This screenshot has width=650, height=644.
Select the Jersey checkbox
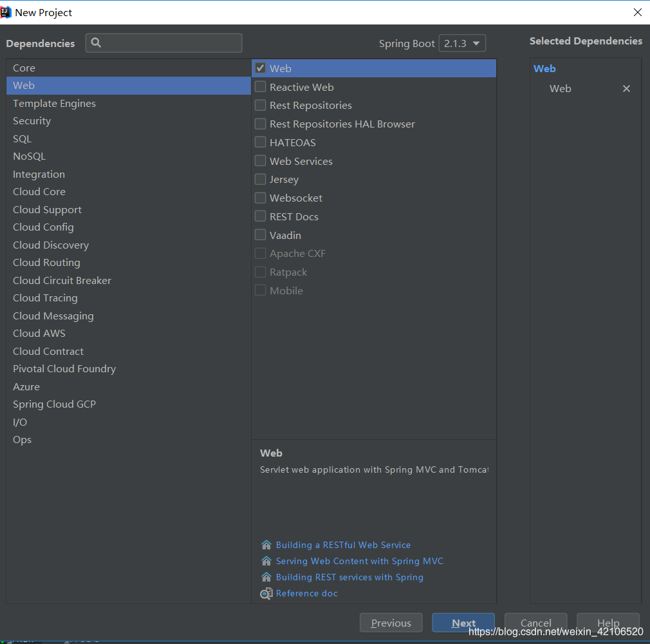pos(261,179)
